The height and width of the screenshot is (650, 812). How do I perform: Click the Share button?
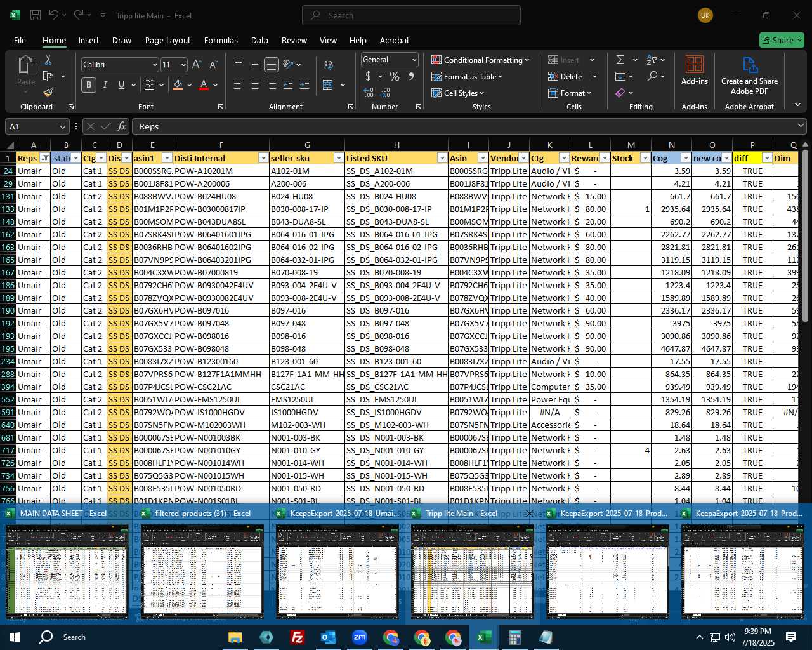(782, 40)
